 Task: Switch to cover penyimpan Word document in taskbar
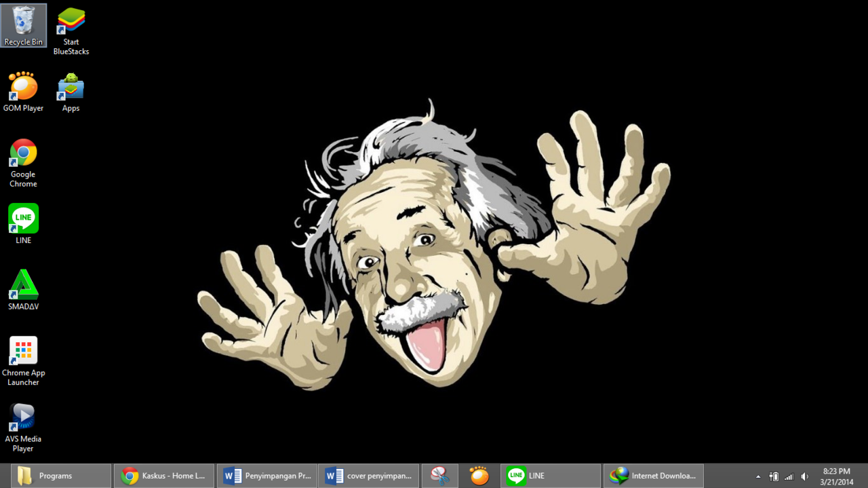(369, 476)
